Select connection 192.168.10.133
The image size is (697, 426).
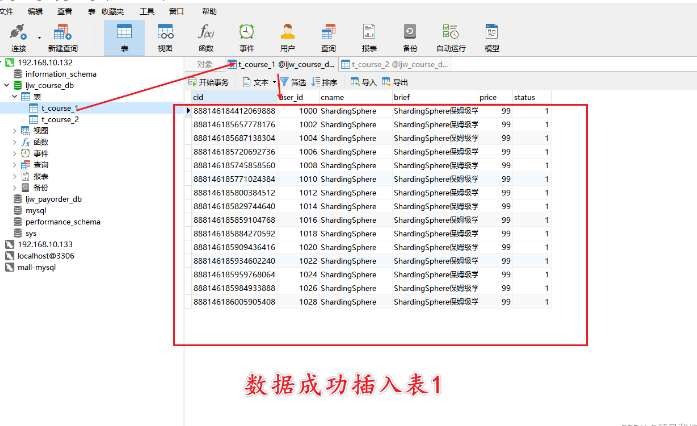coord(45,244)
